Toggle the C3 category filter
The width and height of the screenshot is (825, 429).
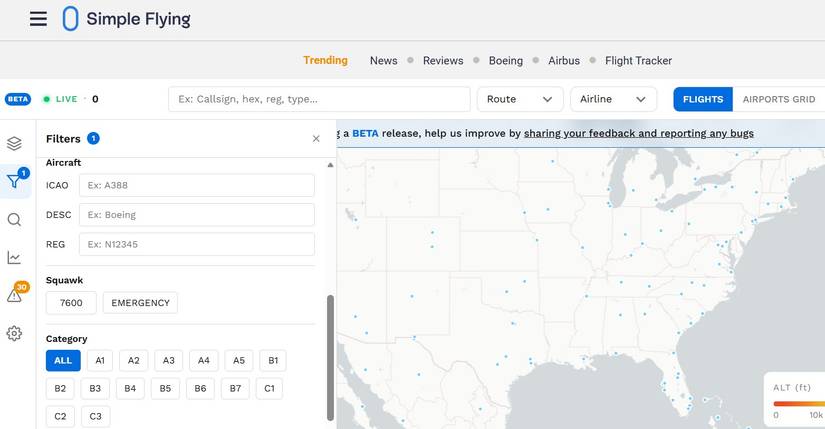coord(95,416)
